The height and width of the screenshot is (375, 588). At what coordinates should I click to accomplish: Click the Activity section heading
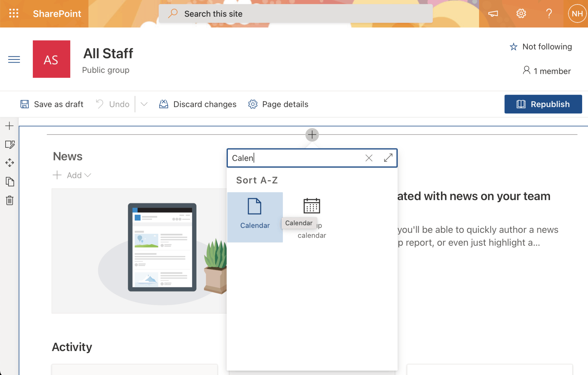[72, 347]
